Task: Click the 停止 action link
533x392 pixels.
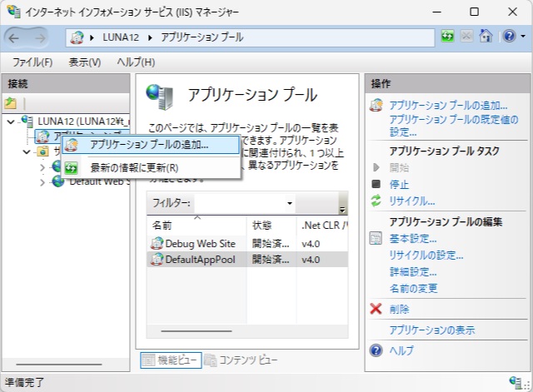Action: pos(399,185)
